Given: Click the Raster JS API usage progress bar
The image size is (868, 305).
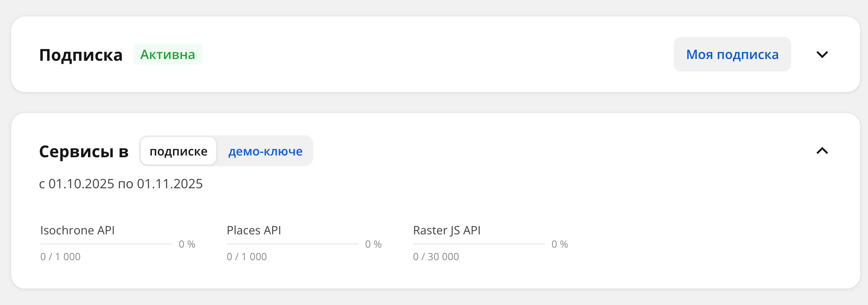Looking at the screenshot, I should pyautogui.click(x=479, y=244).
